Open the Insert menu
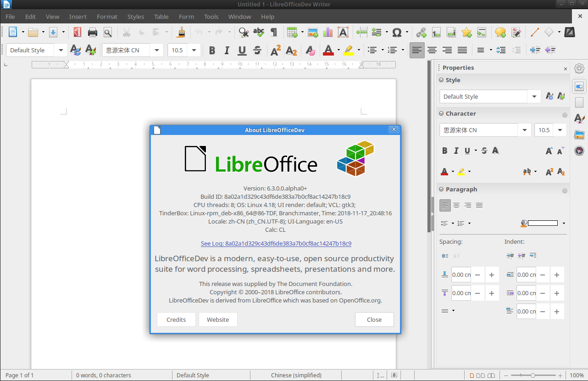Viewport: 588px width, 381px height. 78,17
